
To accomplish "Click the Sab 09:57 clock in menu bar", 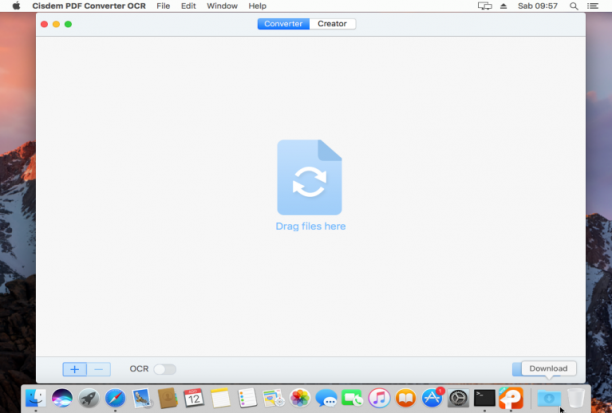I will click(x=537, y=6).
